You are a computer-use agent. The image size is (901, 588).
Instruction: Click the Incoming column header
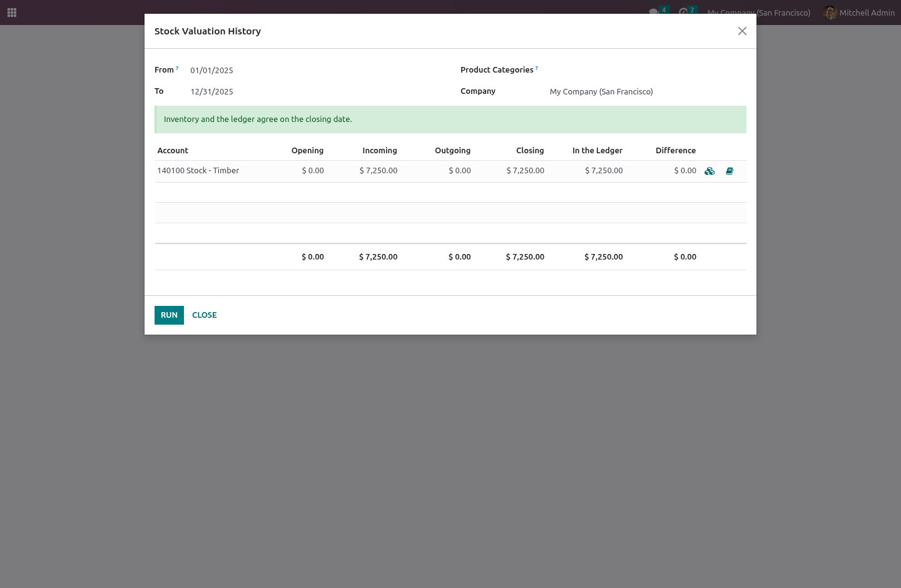(x=380, y=151)
